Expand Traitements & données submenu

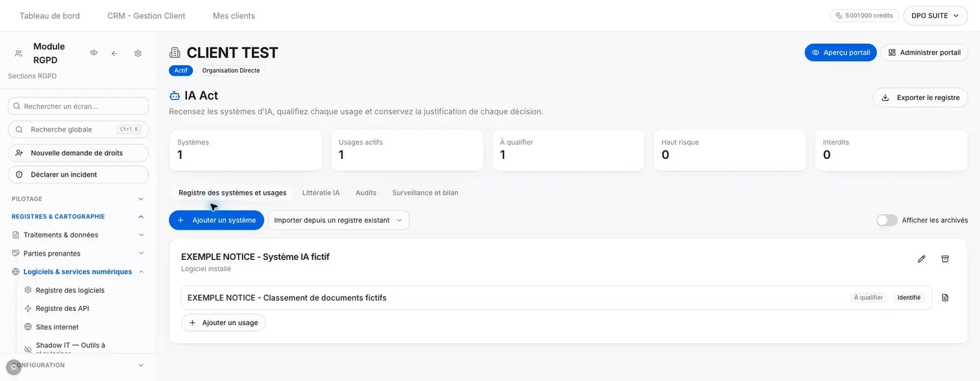[x=141, y=235]
